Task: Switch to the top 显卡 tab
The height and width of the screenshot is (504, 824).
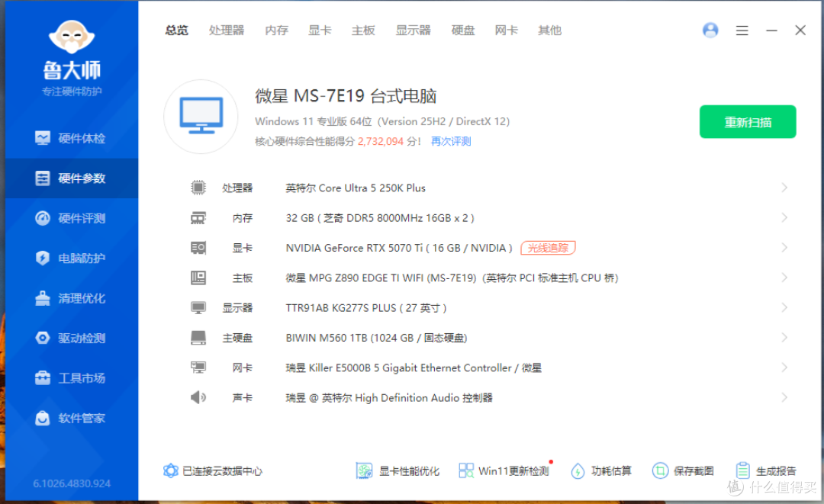Action: [320, 30]
